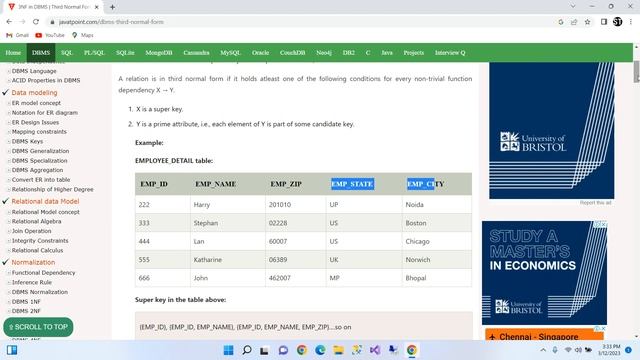Open DBMS 1NF link
Screen dimensions: 640x360
coord(26,302)
